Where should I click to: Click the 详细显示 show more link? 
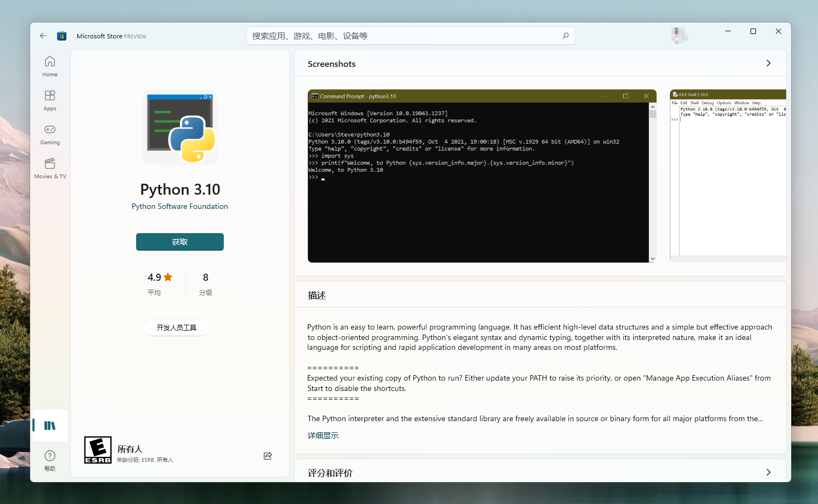(323, 435)
